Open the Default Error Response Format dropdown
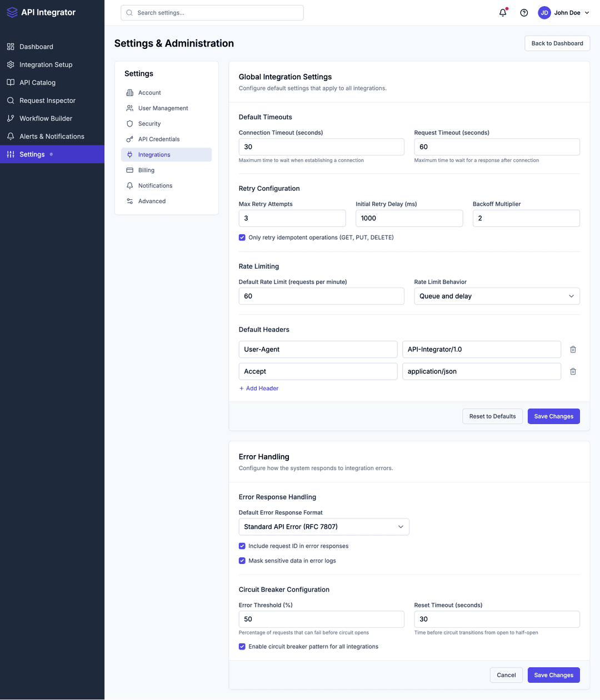 324,526
